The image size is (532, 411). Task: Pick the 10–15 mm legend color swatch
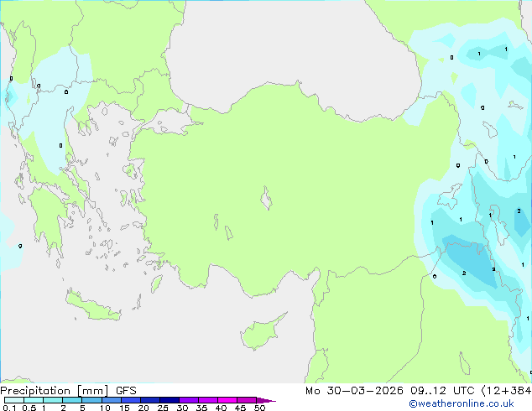tap(111, 400)
